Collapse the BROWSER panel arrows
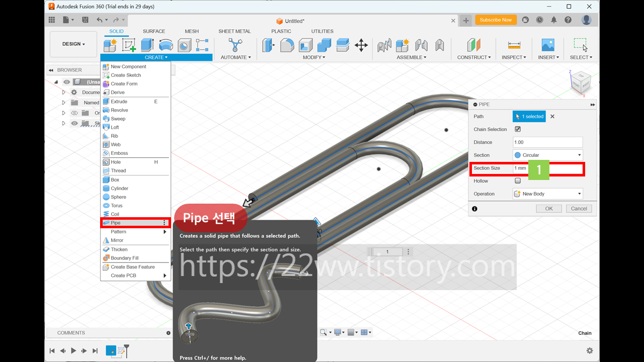Image resolution: width=644 pixels, height=362 pixels. point(51,70)
